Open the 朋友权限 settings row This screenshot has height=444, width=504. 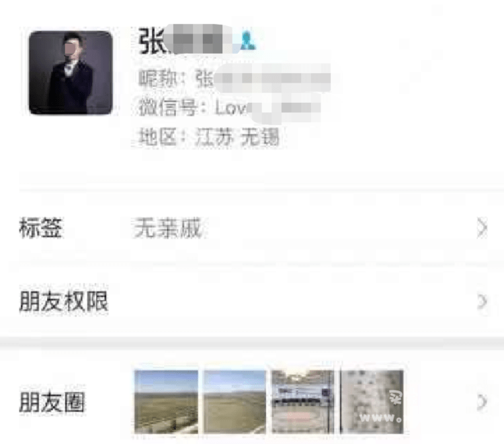(252, 302)
